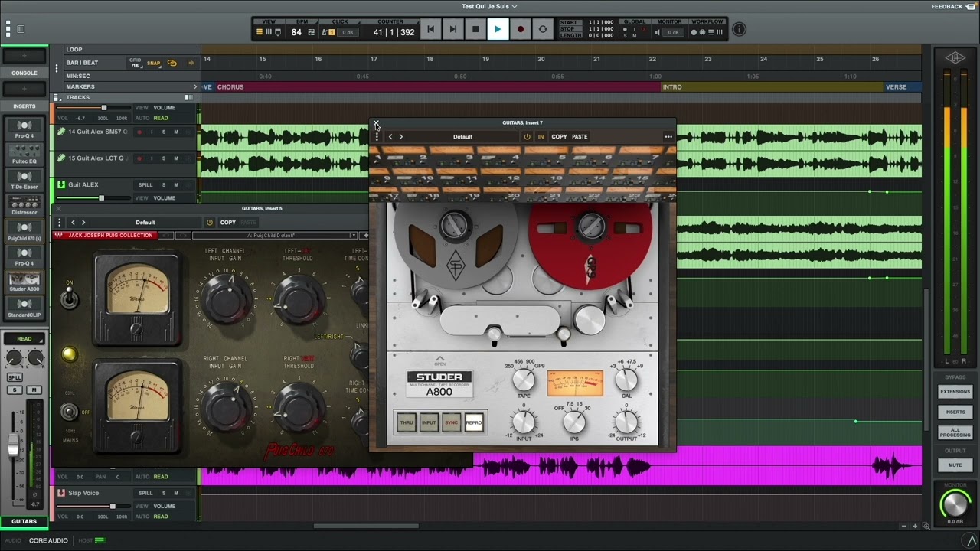Open the PuigChild 670 insert slot
Image resolution: width=980 pixels, height=551 pixels.
(x=24, y=230)
